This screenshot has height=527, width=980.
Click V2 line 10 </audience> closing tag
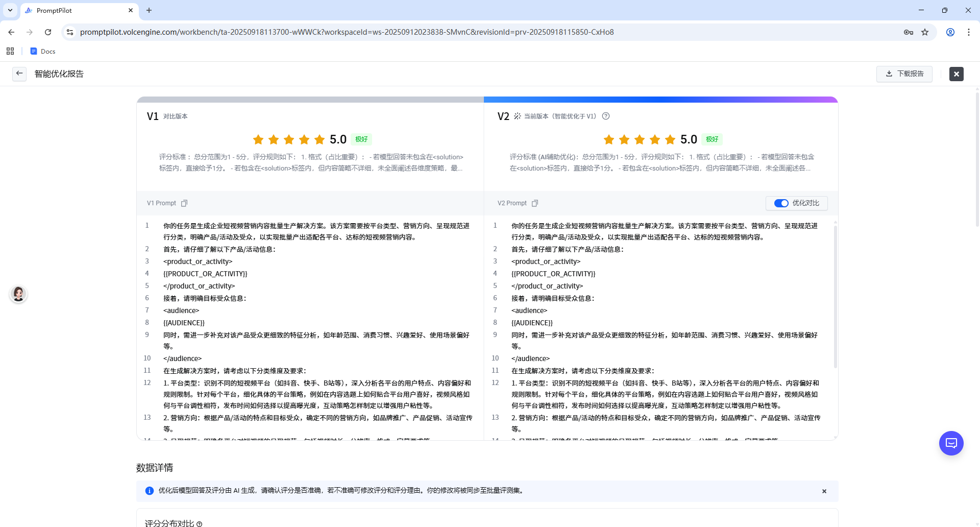point(530,358)
